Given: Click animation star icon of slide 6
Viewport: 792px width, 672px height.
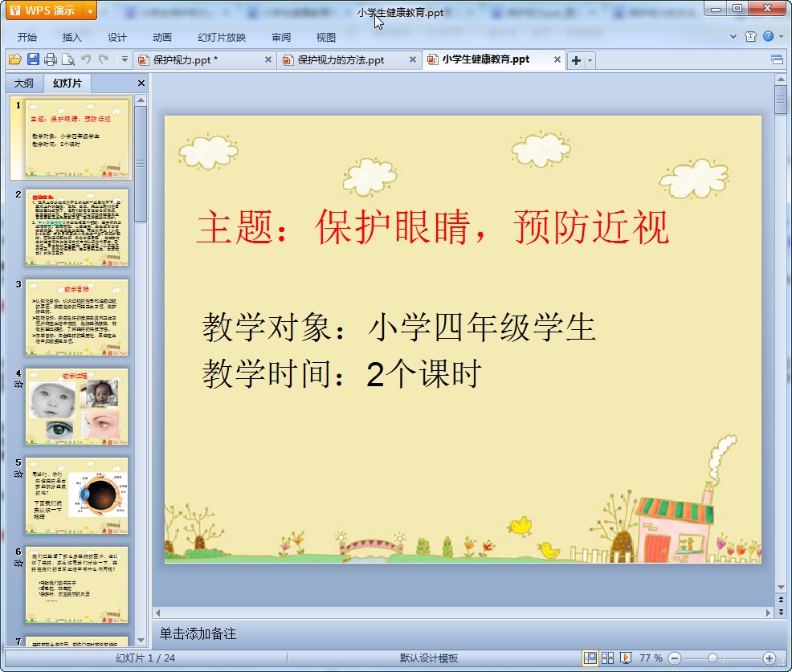Looking at the screenshot, I should (18, 564).
